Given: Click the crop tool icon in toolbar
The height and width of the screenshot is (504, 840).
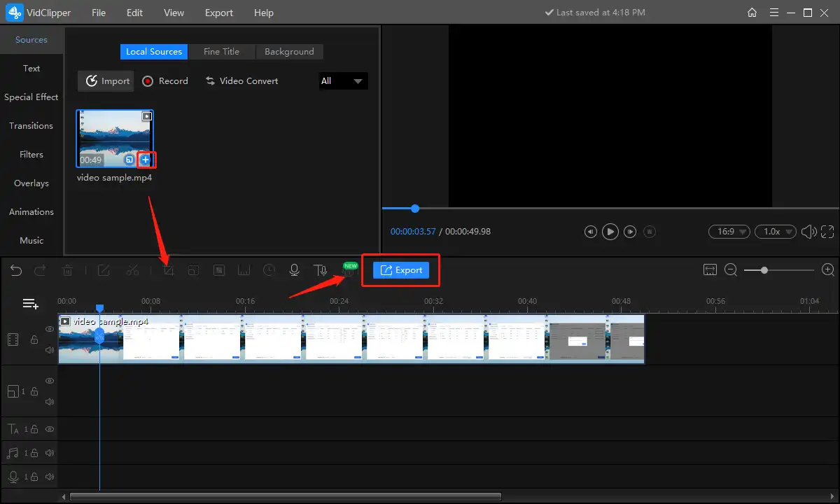Looking at the screenshot, I should click(169, 270).
